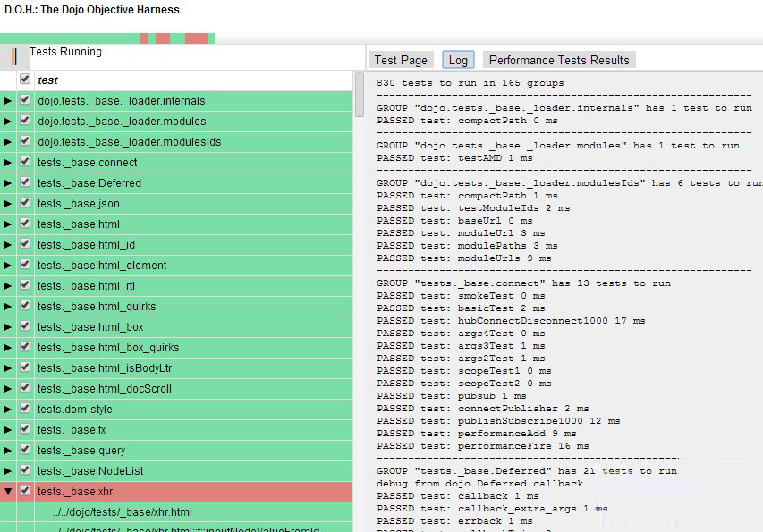This screenshot has height=532, width=763.
Task: Select the tests._base.html_rtl test group
Action: click(x=79, y=286)
